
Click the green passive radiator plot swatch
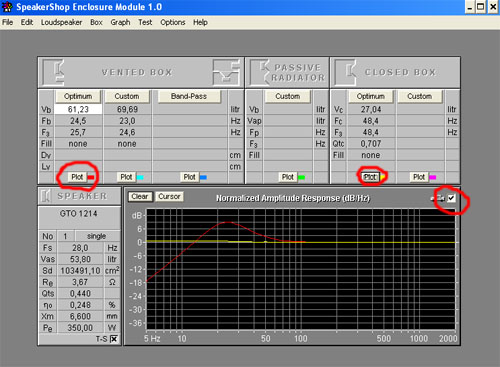coord(301,177)
